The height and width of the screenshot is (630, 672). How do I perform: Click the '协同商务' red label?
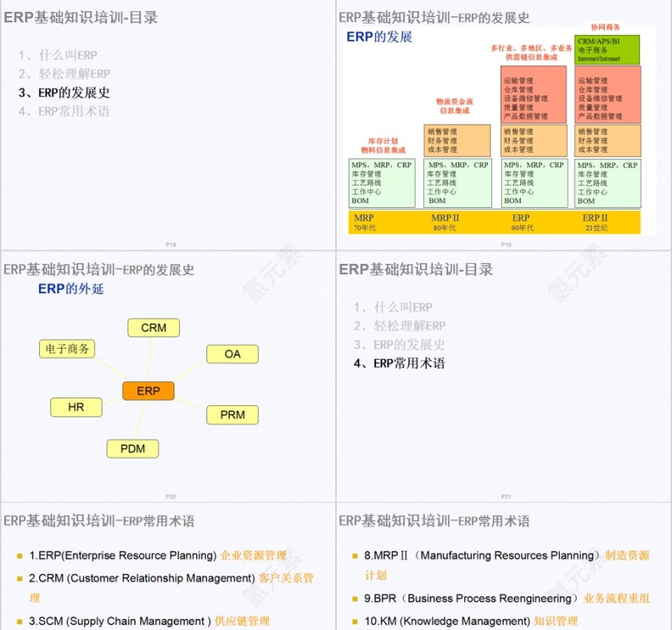(x=606, y=25)
